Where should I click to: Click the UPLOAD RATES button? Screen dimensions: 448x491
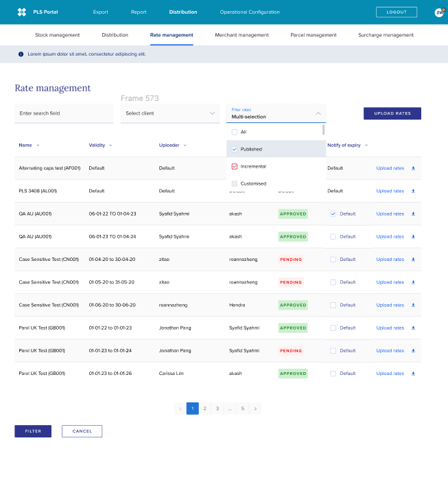point(392,113)
